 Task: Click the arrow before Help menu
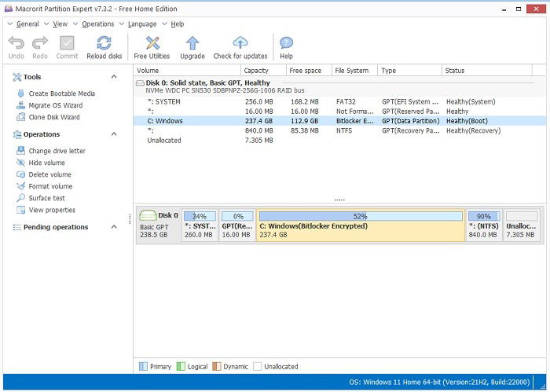coord(164,24)
